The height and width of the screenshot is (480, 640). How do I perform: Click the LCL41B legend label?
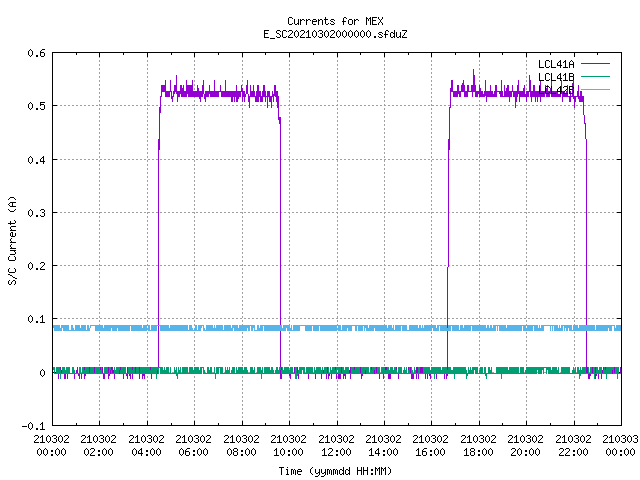pyautogui.click(x=556, y=77)
